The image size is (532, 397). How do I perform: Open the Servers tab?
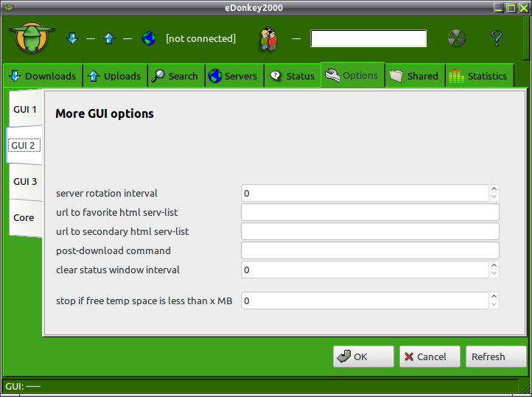pos(234,76)
